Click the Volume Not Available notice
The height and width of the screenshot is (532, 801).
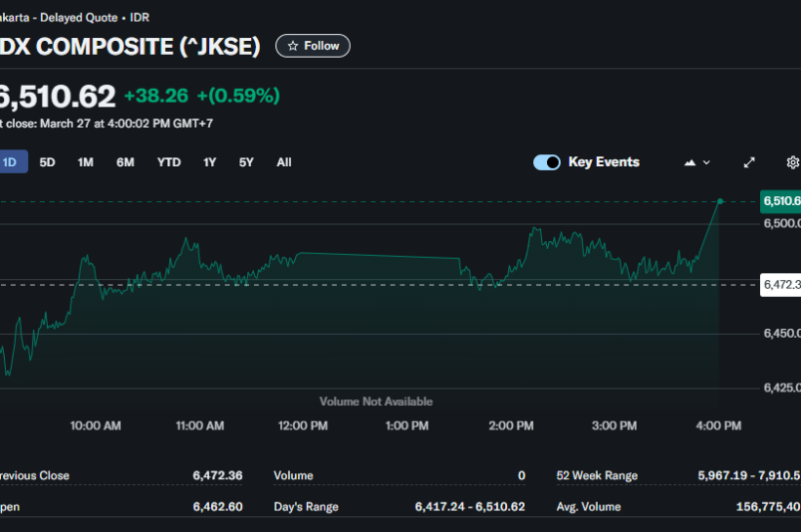376,402
